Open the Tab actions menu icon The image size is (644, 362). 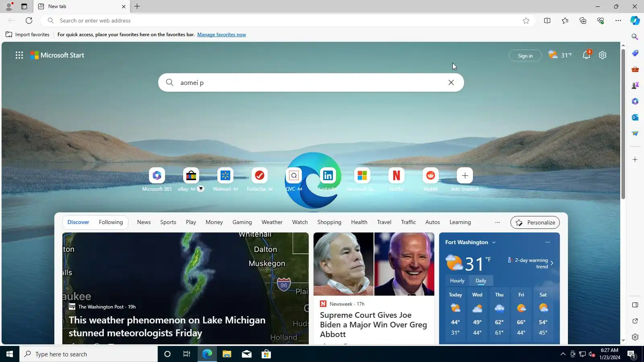(x=24, y=6)
